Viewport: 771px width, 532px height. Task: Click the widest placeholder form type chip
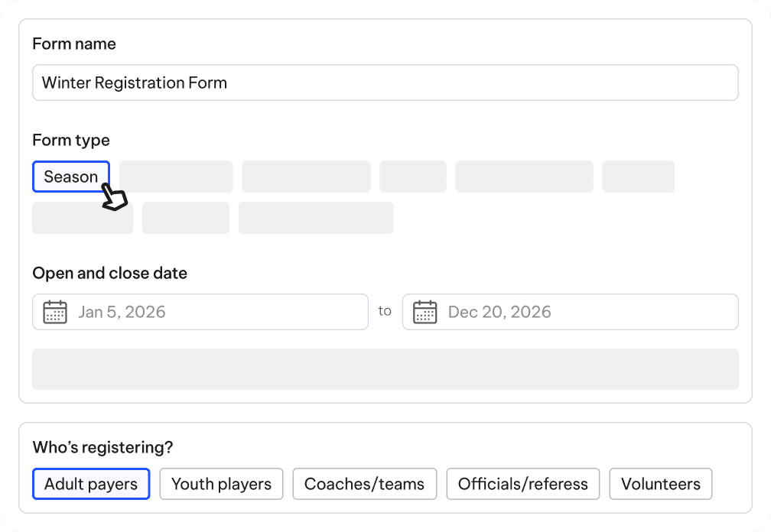pos(316,218)
